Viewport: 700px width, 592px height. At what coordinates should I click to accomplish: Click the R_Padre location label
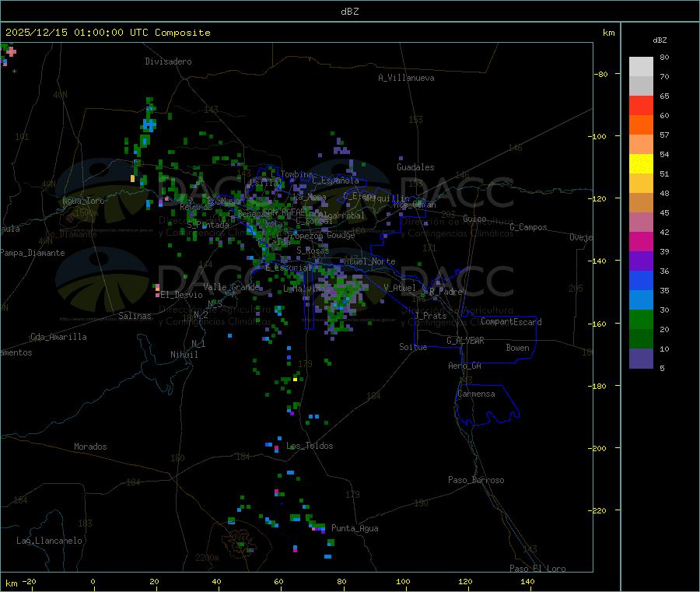446,292
